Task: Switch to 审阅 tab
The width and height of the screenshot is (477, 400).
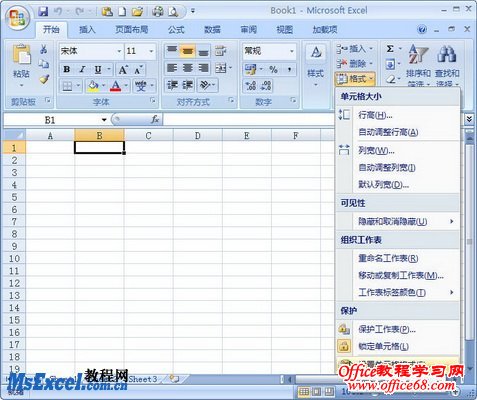Action: [x=249, y=30]
